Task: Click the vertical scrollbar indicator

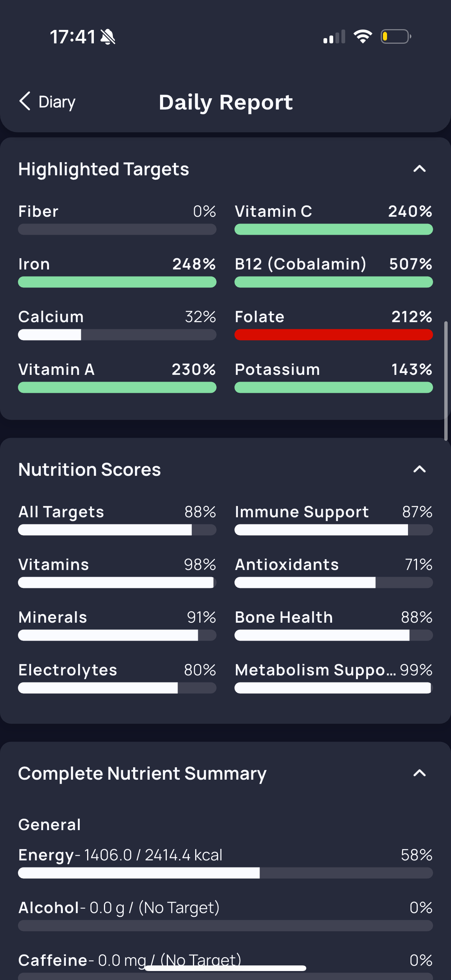Action: [446, 381]
